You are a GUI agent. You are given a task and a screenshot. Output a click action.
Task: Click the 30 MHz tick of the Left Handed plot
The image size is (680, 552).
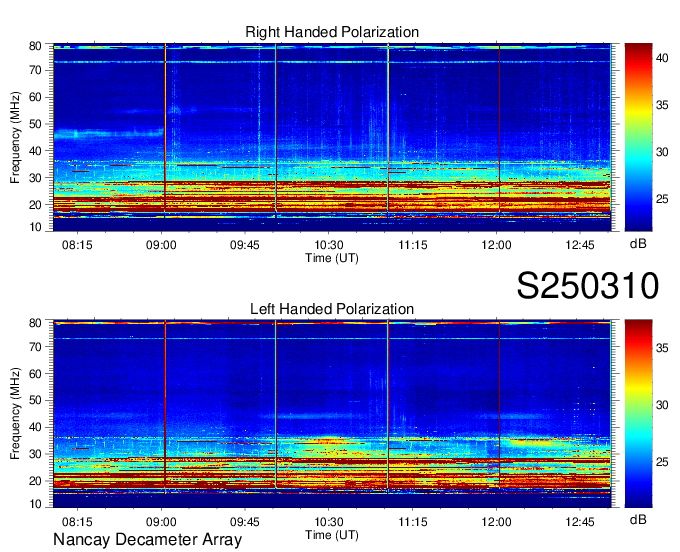pos(35,454)
